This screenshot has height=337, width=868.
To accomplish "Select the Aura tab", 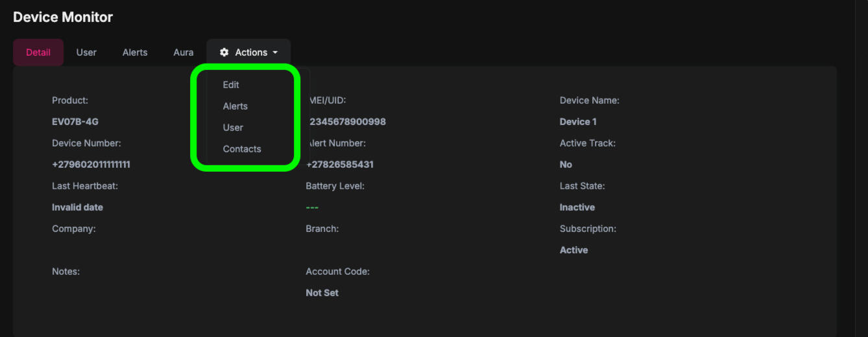I will coord(184,52).
